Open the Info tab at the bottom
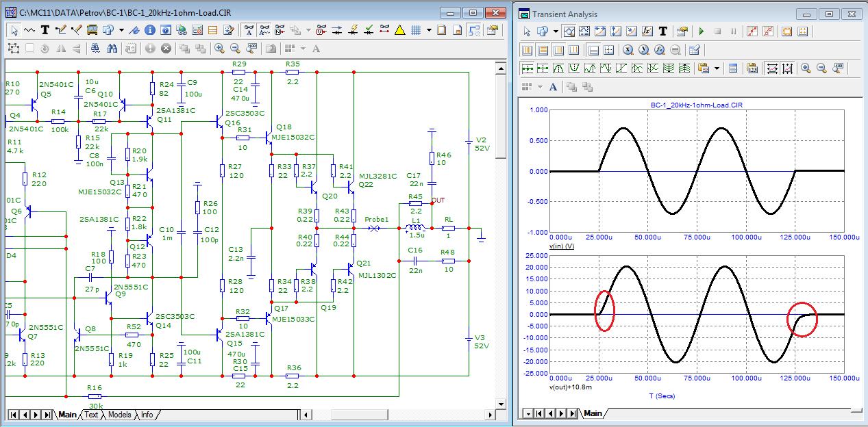Image resolution: width=868 pixels, height=427 pixels. tap(147, 415)
